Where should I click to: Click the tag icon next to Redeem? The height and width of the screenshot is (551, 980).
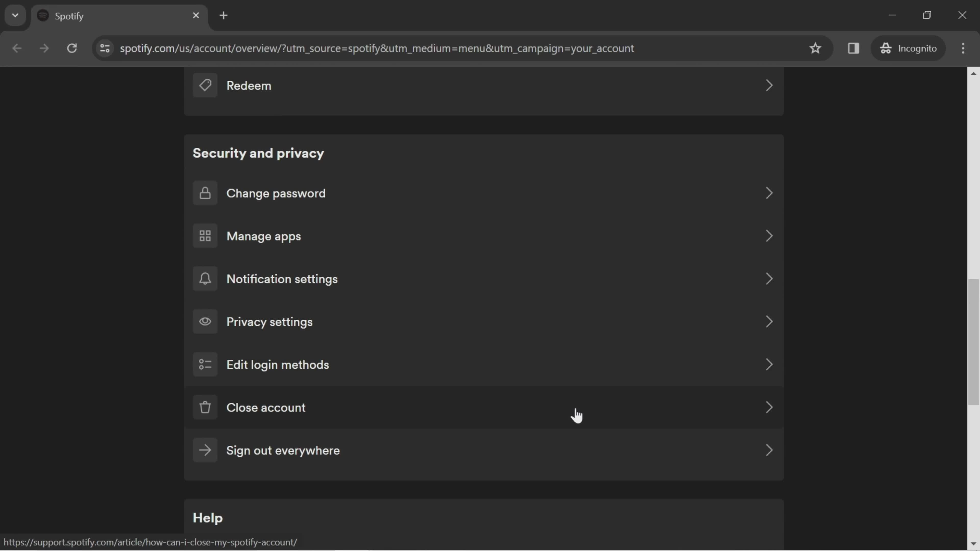click(x=205, y=85)
